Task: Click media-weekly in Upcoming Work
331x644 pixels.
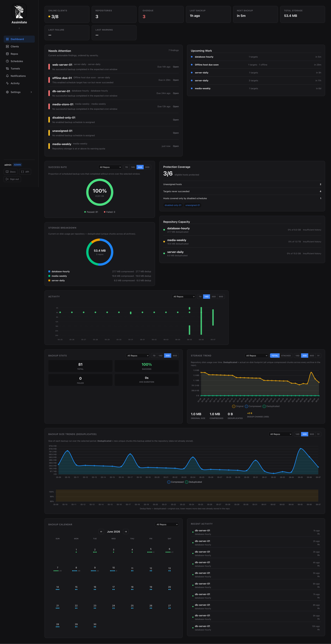Action: pos(256,88)
